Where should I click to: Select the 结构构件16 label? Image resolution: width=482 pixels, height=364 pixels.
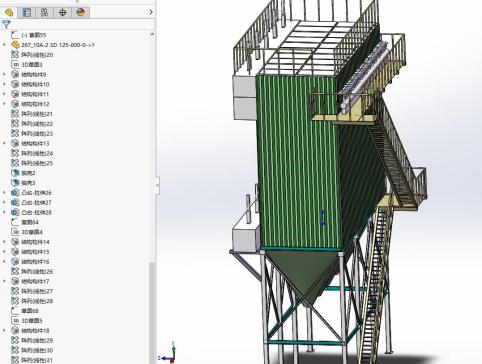tap(35, 262)
